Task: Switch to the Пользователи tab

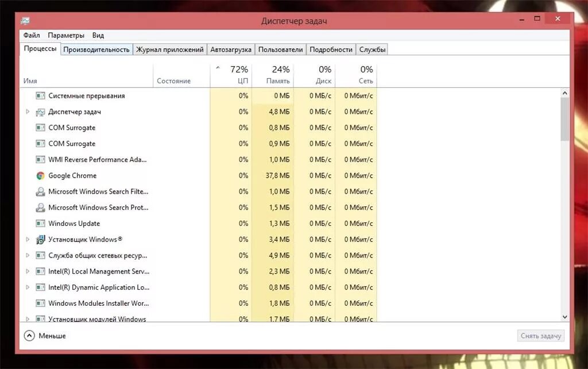Action: point(280,49)
